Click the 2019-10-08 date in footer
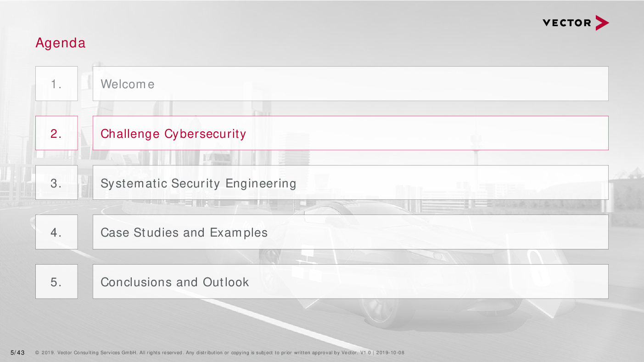This screenshot has width=644, height=362. pos(390,353)
